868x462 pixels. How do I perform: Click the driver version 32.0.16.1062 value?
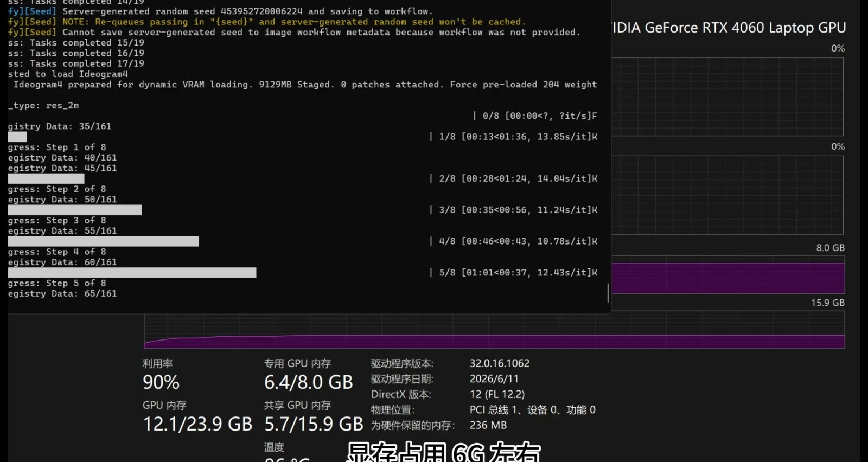[x=500, y=363]
